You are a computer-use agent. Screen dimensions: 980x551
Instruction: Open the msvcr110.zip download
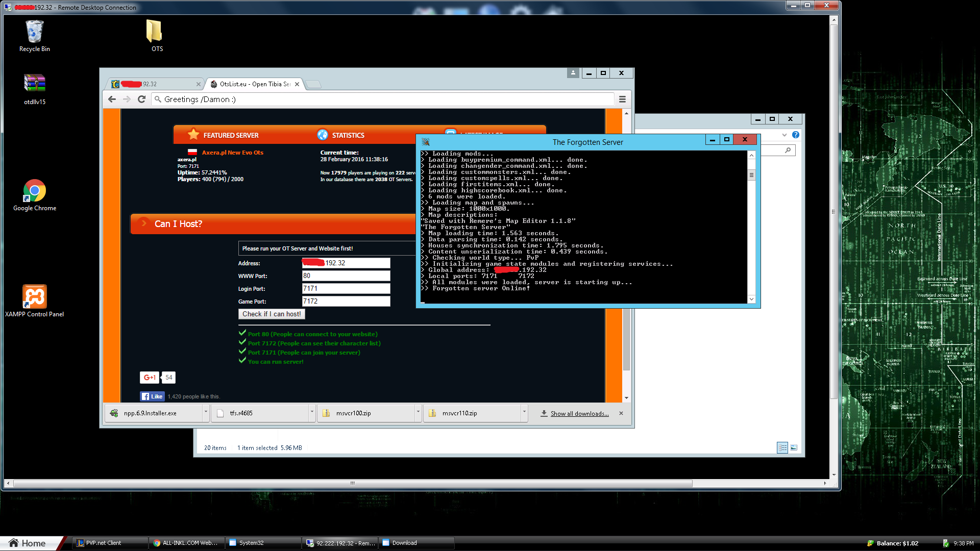[x=472, y=413]
